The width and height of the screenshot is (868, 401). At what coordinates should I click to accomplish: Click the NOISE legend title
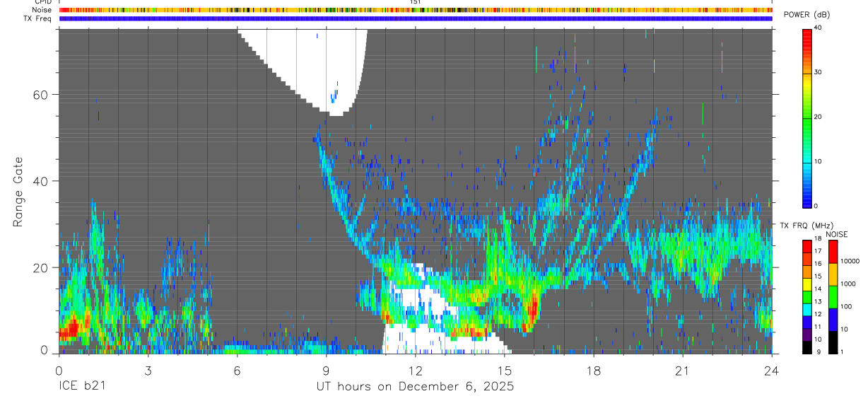point(838,234)
